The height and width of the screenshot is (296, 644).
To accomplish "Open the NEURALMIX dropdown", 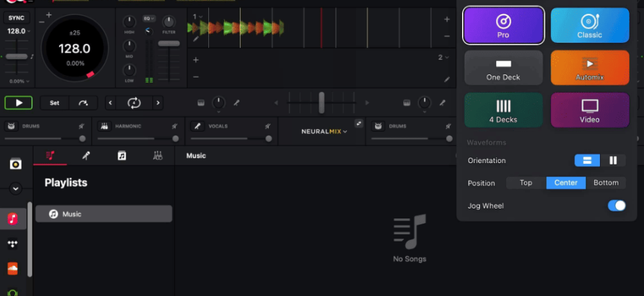I will coord(324,132).
